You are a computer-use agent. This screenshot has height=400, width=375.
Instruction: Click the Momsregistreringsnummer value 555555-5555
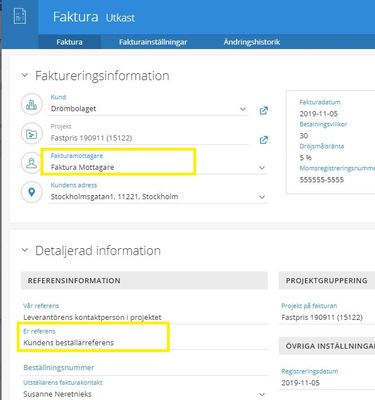coord(321,180)
